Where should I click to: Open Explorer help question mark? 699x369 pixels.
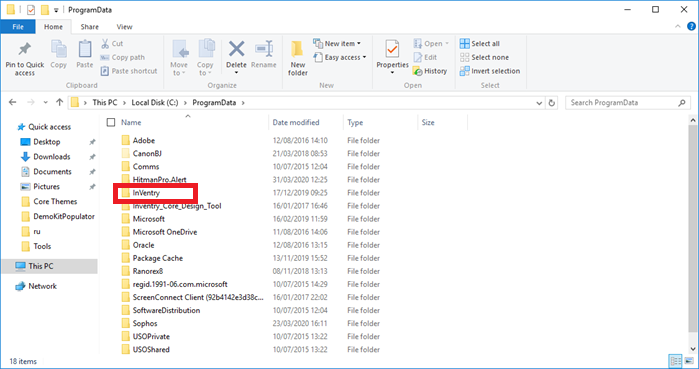(x=691, y=26)
